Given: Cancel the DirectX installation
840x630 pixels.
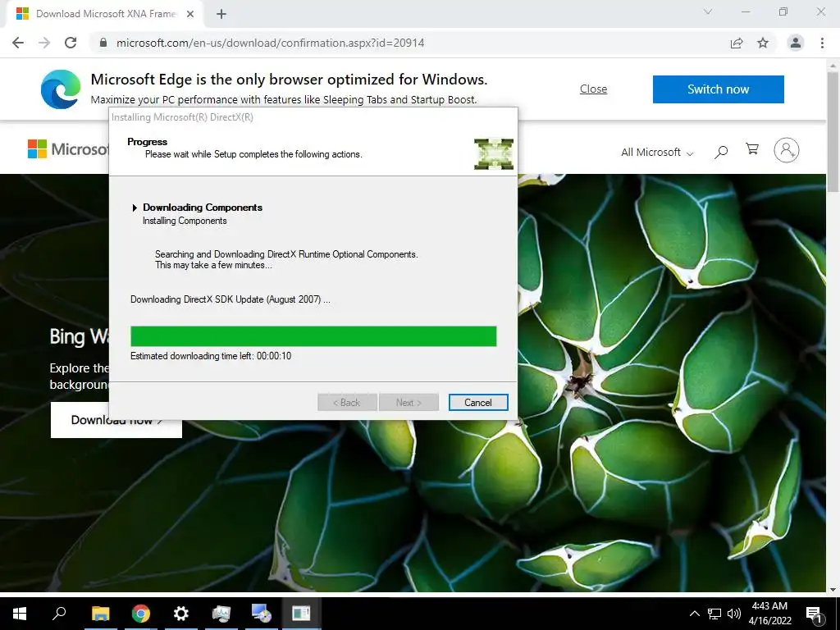Looking at the screenshot, I should 478,402.
